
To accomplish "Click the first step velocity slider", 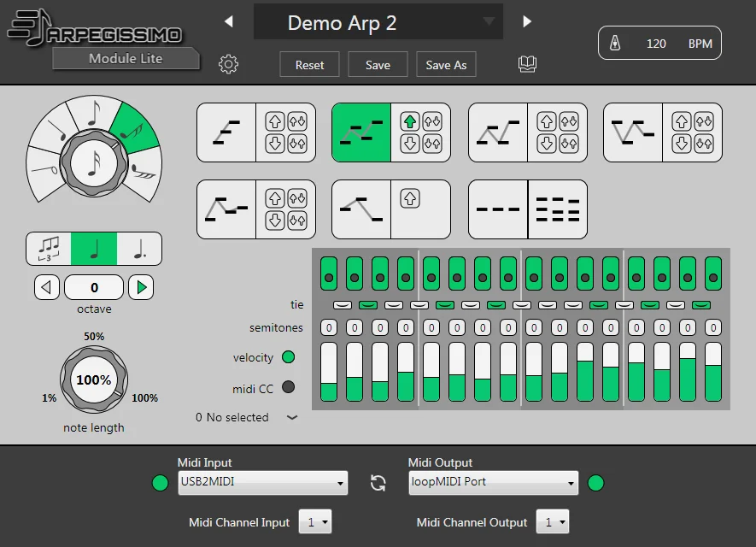I will [x=329, y=372].
